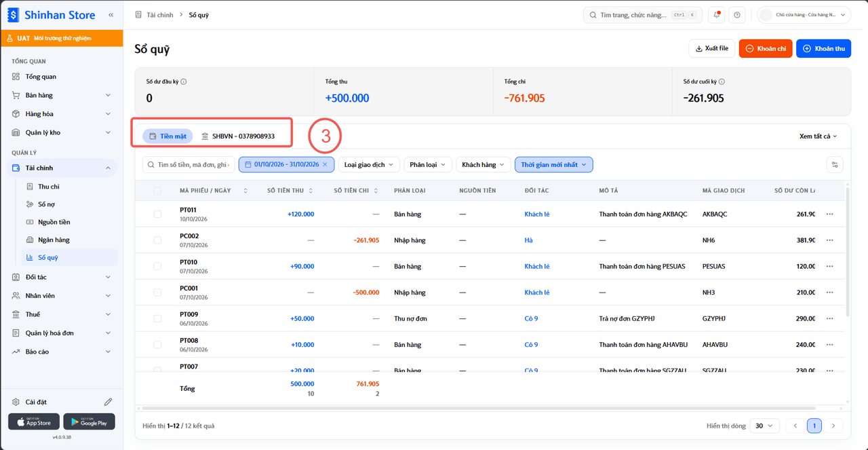The image size is (868, 450).
Task: Click the Xuất file button
Action: point(712,48)
